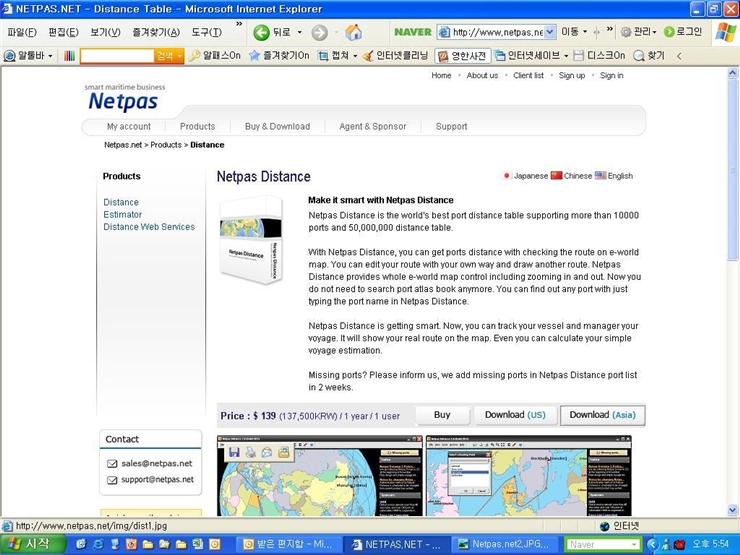Switch to the 받은 편지함 taskbar window
The image size is (740, 555).
(x=287, y=544)
